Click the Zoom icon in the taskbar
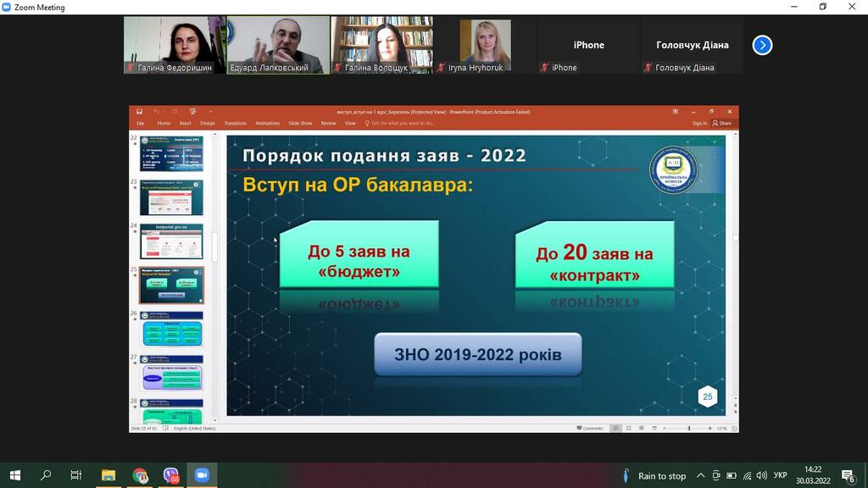Image resolution: width=868 pixels, height=488 pixels. click(201, 475)
